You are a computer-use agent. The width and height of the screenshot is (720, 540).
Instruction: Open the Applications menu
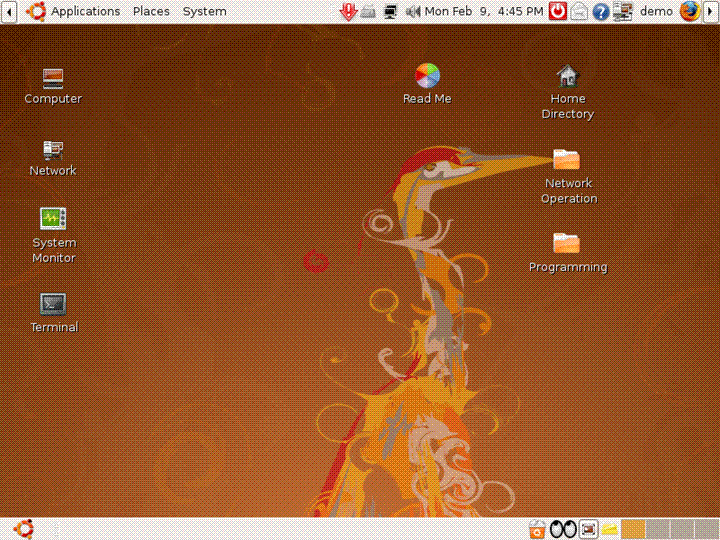point(85,11)
